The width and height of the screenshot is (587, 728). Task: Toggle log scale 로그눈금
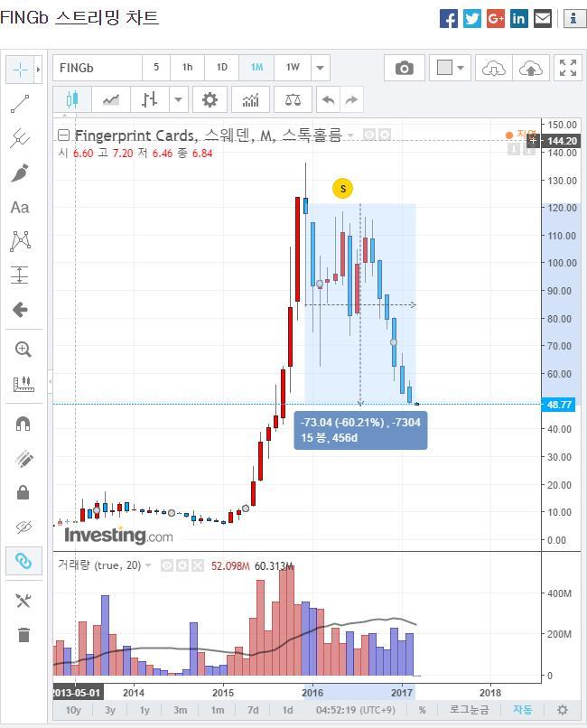pyautogui.click(x=469, y=710)
